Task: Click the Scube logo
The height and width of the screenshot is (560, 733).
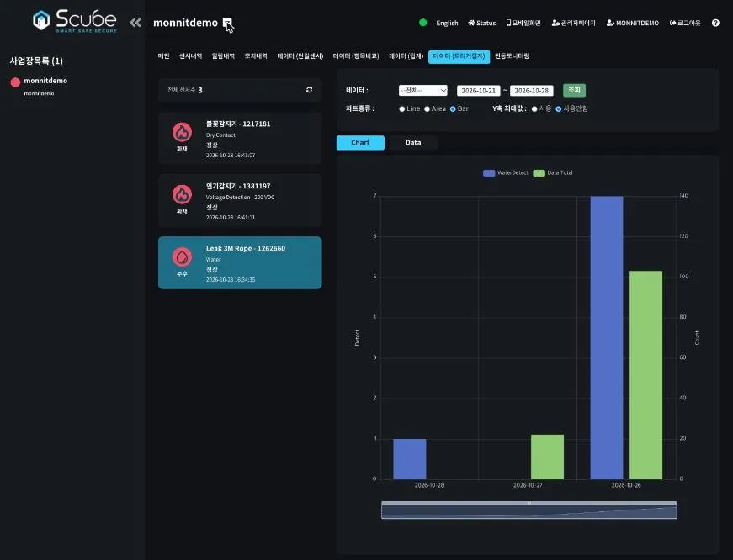Action: coord(75,20)
